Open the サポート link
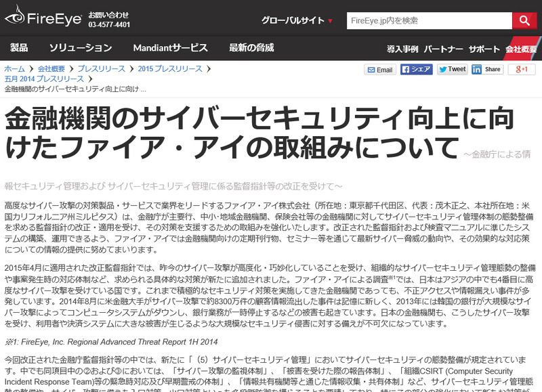 pos(484,49)
